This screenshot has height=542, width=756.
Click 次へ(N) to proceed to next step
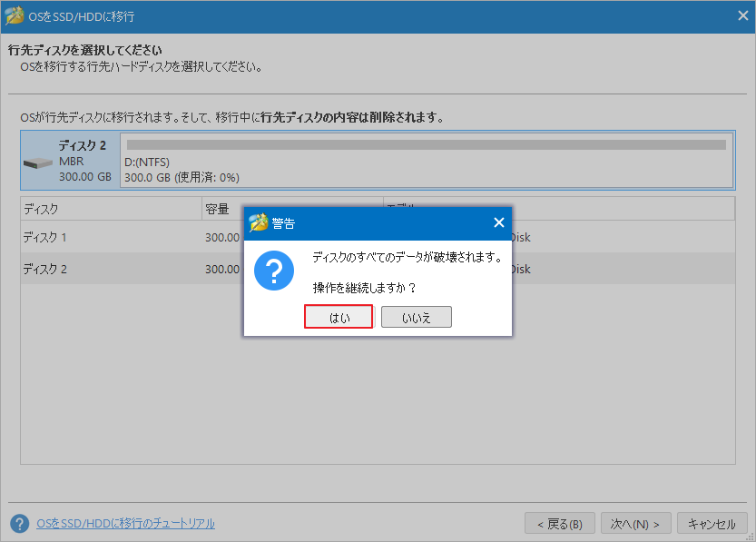tap(635, 523)
